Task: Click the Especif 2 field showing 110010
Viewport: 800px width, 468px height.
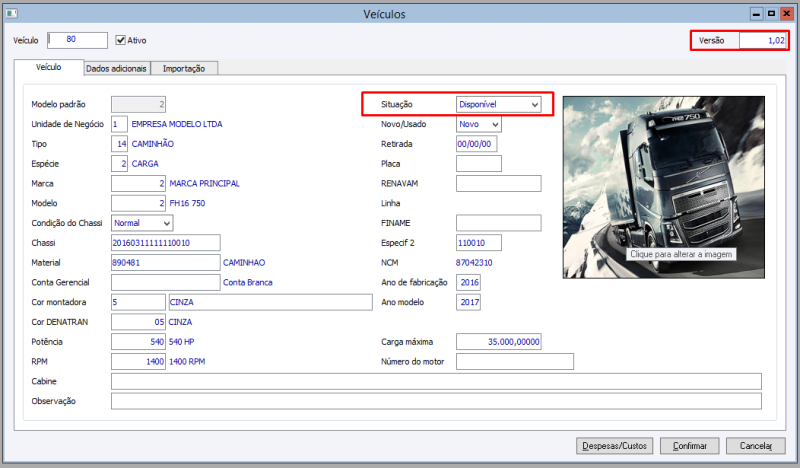Action: coord(479,243)
